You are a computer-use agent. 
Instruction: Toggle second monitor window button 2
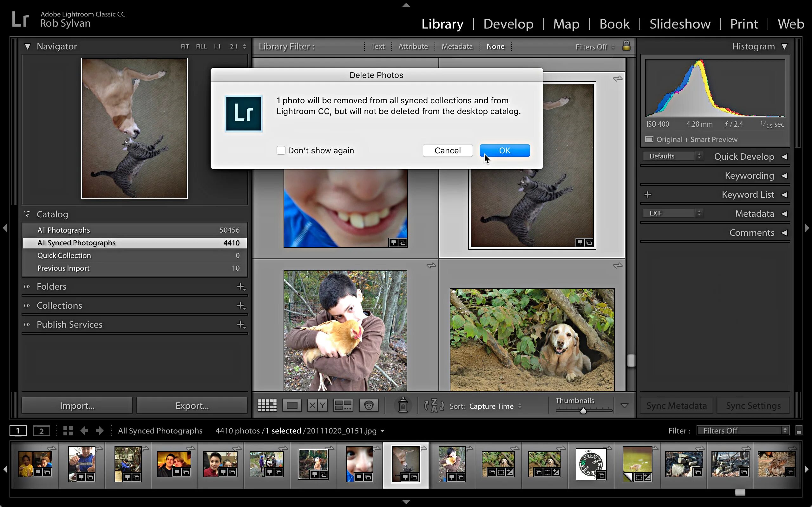(41, 431)
